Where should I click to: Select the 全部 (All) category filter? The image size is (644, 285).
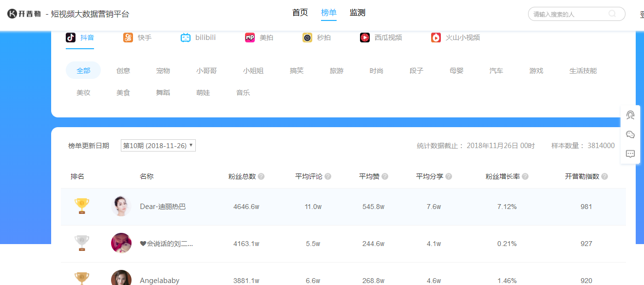[83, 70]
